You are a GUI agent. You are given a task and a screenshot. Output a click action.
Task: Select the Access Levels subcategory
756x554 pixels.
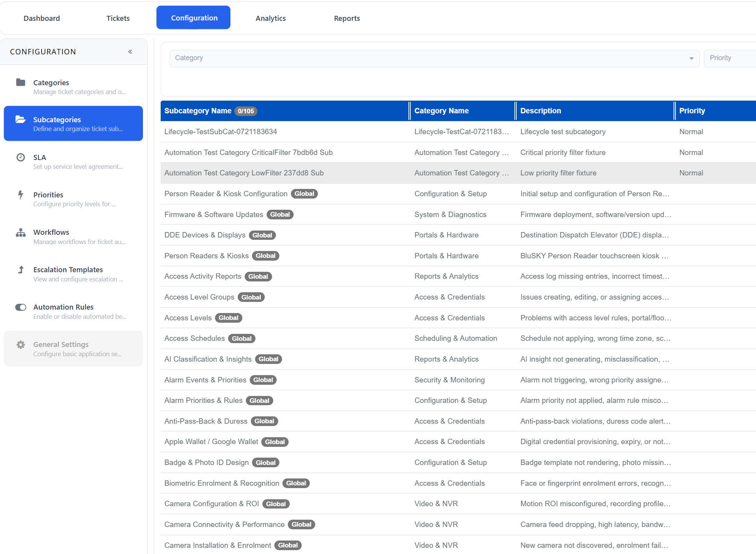pyautogui.click(x=458, y=318)
